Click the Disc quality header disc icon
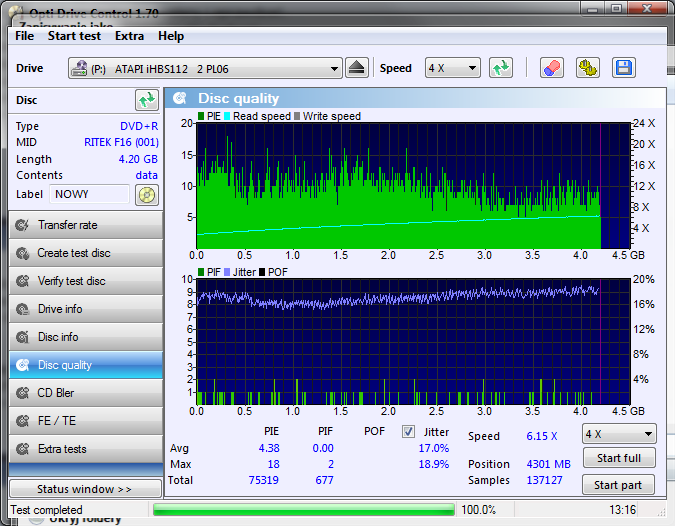 [x=180, y=98]
